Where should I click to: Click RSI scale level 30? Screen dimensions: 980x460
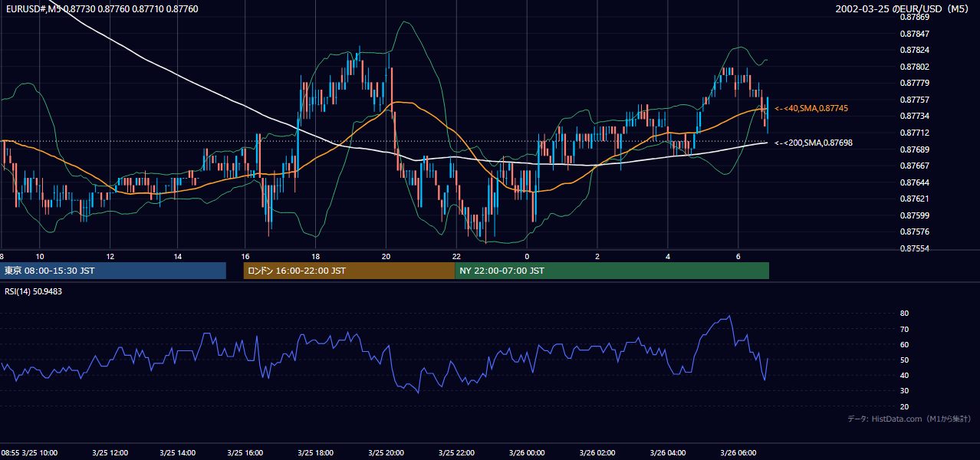click(x=904, y=391)
